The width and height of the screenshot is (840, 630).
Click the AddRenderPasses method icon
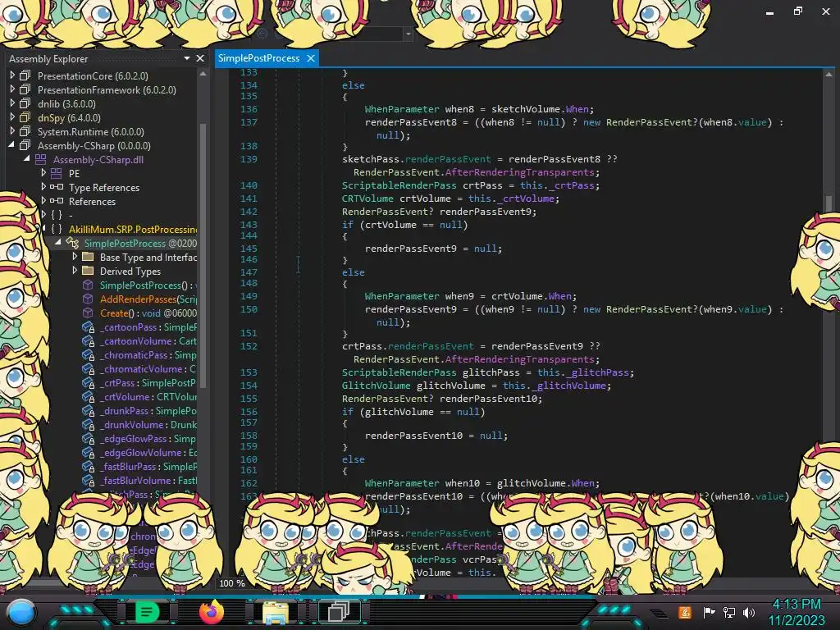click(x=88, y=299)
